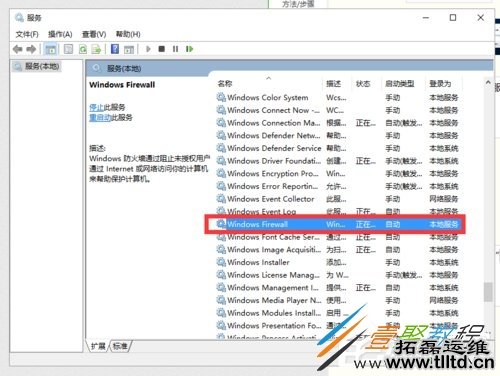Open the Properties toolbar icon
The height and width of the screenshot is (376, 500).
point(68,49)
